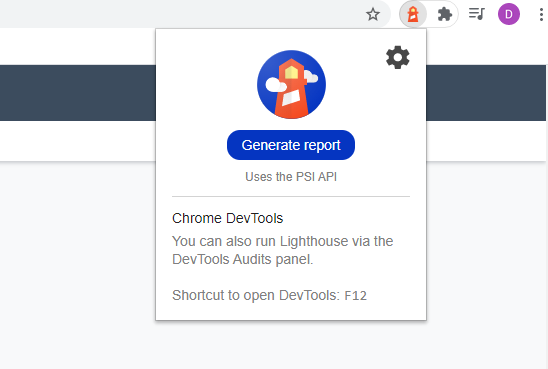Open the purple D profile avatar

[x=509, y=14]
